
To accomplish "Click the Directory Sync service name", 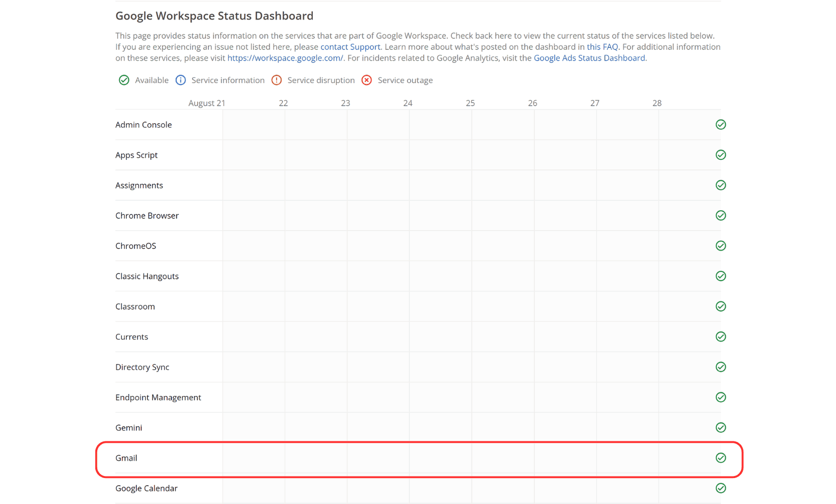I will pyautogui.click(x=142, y=367).
